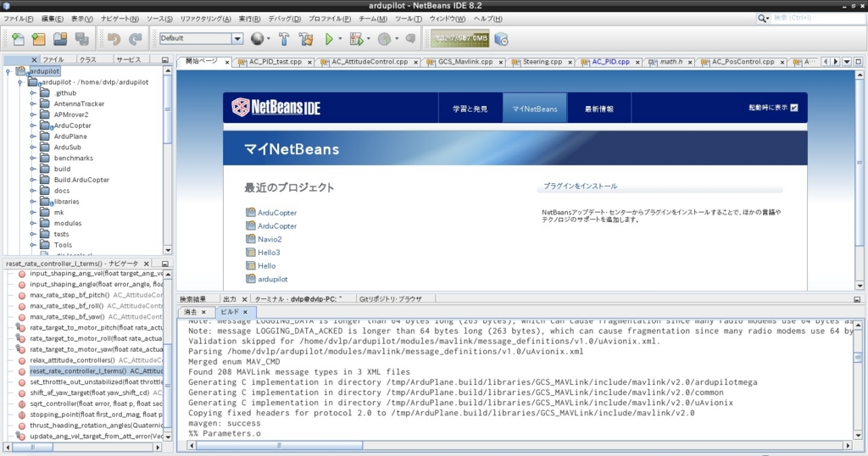Run the project with green play icon

pos(329,39)
